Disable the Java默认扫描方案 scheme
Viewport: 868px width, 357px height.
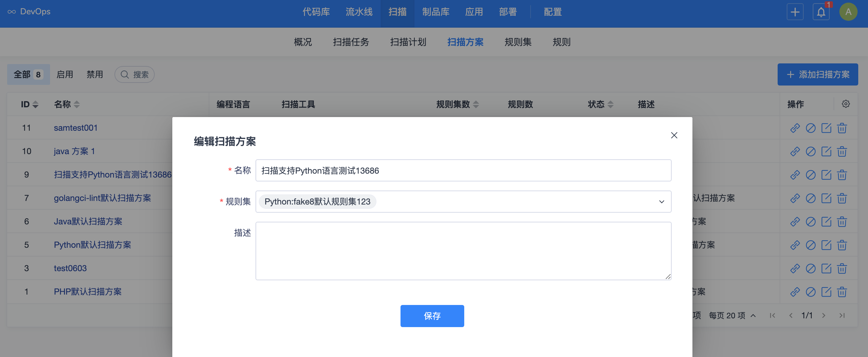point(810,221)
